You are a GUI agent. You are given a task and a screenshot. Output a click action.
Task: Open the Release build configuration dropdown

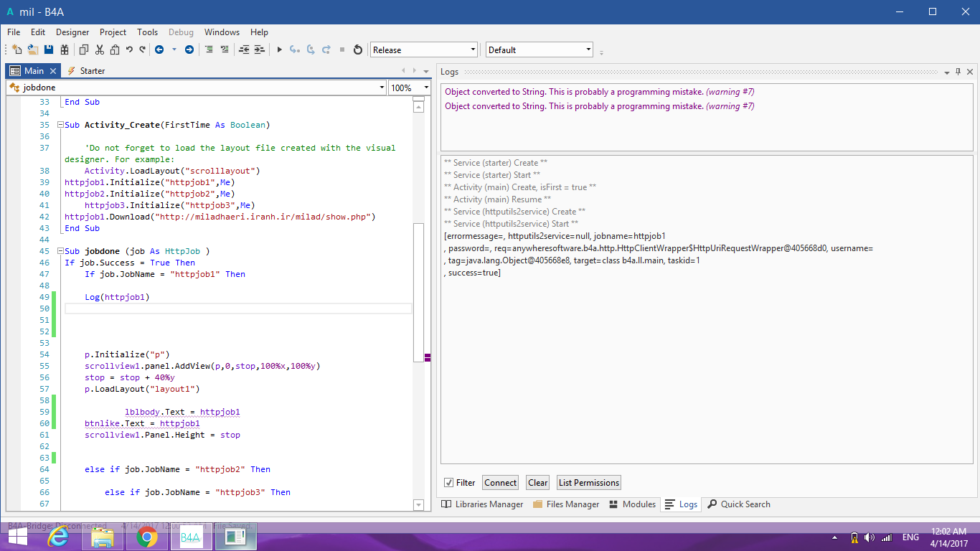click(x=471, y=50)
